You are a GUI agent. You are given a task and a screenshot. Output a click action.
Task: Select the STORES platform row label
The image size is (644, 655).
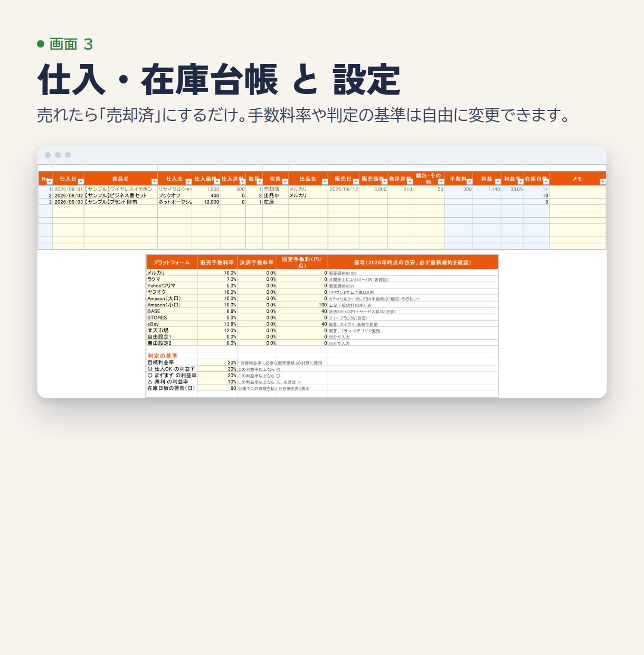[172, 317]
